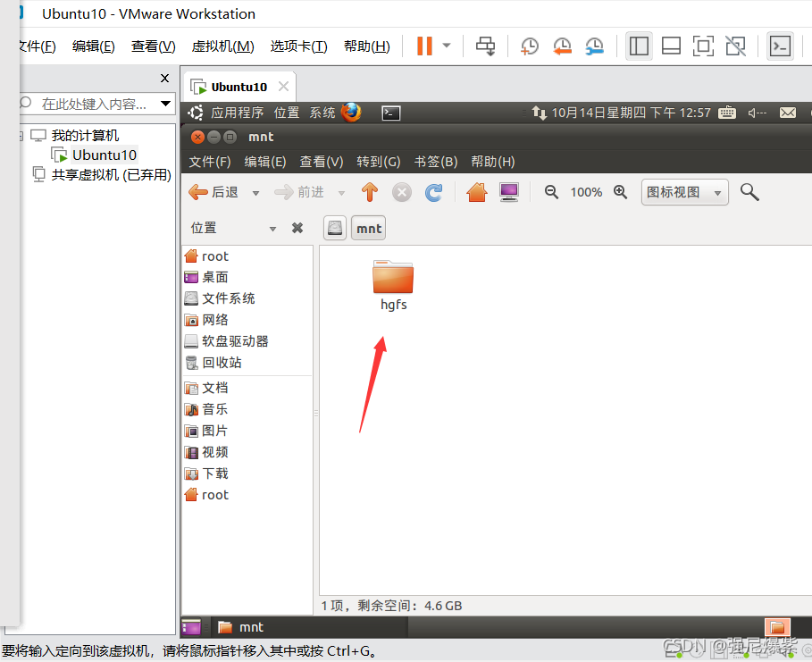Open back history dropdown arrow
The width and height of the screenshot is (812, 662).
[255, 193]
